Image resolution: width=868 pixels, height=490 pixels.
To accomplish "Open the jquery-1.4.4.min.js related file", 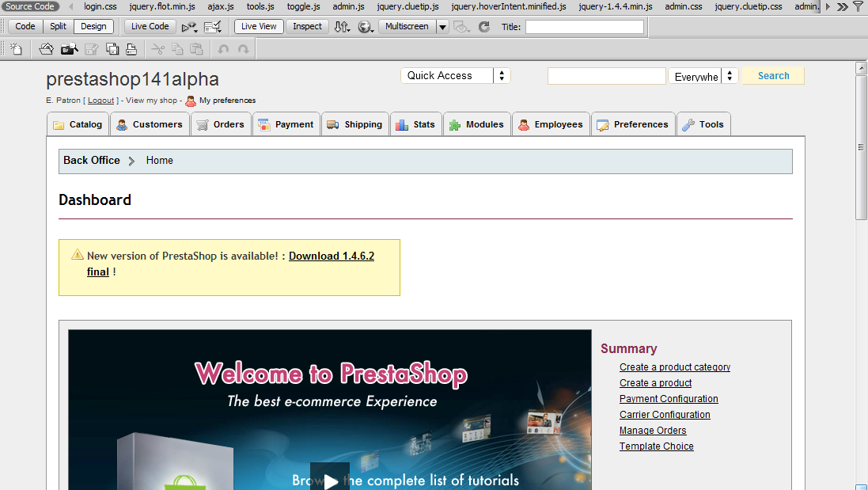I will tap(616, 6).
